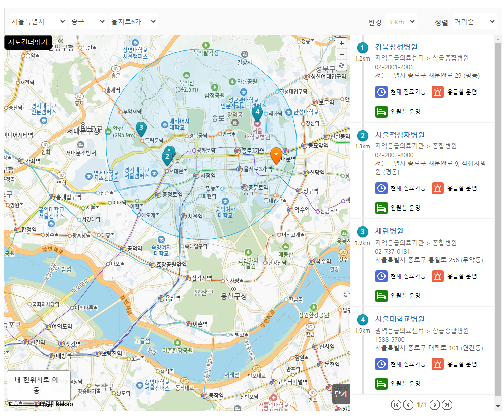Viewport: 504px width, 420px height.
Task: Go to next page of results
Action: pyautogui.click(x=434, y=405)
